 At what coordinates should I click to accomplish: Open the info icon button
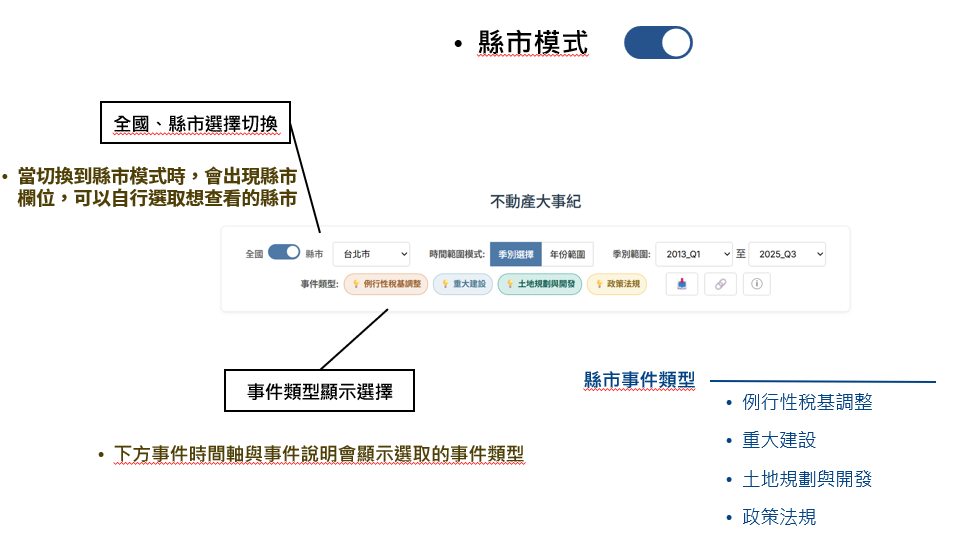tap(756, 284)
